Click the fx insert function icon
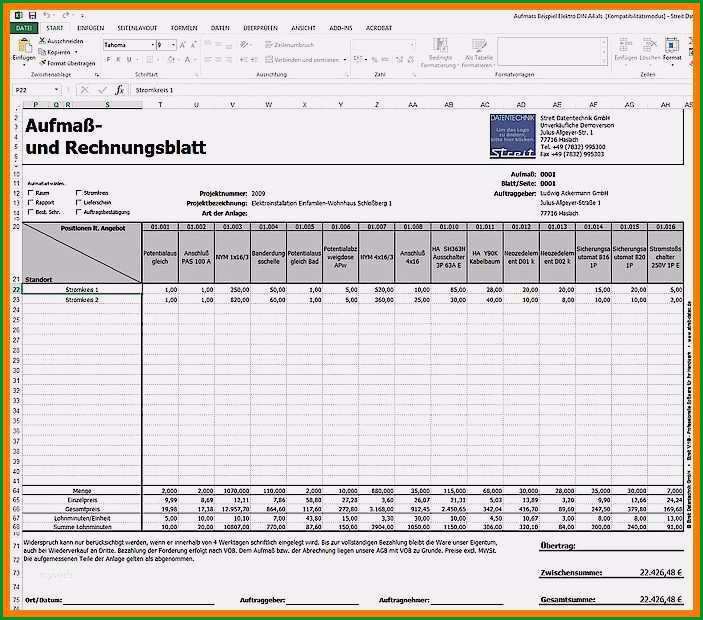 (119, 90)
